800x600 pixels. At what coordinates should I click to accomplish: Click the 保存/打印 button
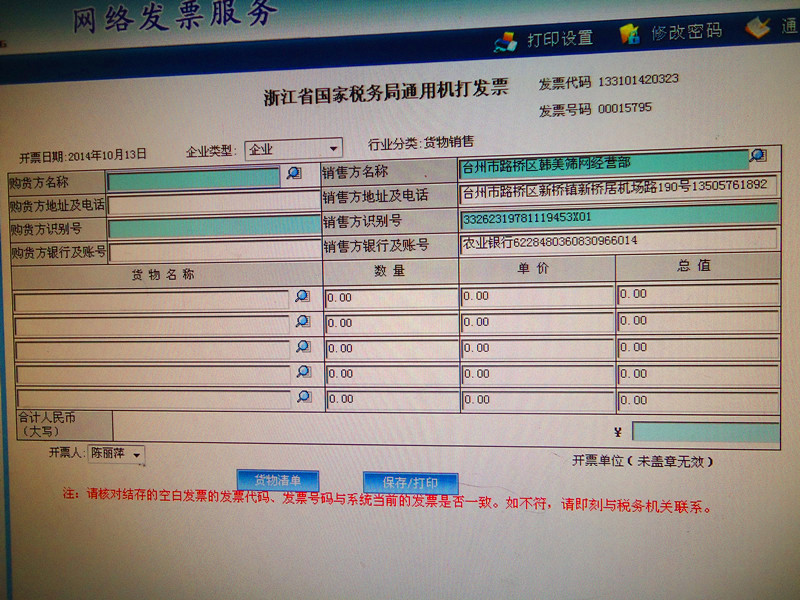click(x=410, y=483)
